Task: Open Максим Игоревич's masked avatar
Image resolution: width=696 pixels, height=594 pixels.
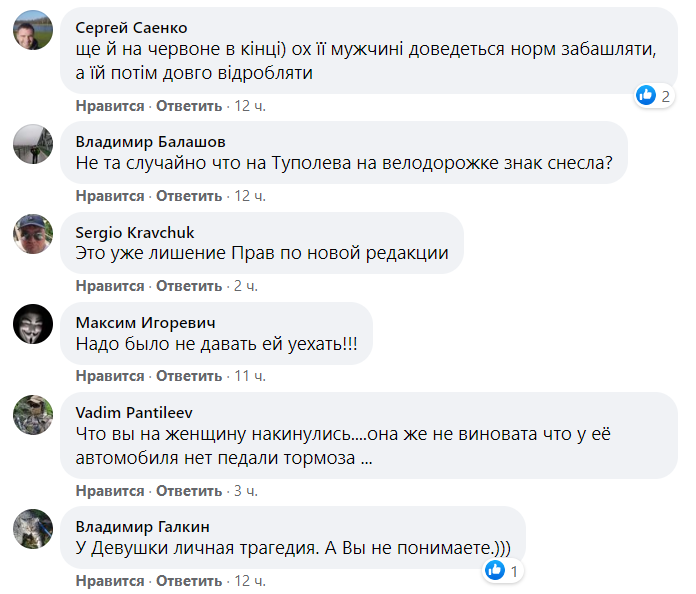Action: [x=32, y=326]
